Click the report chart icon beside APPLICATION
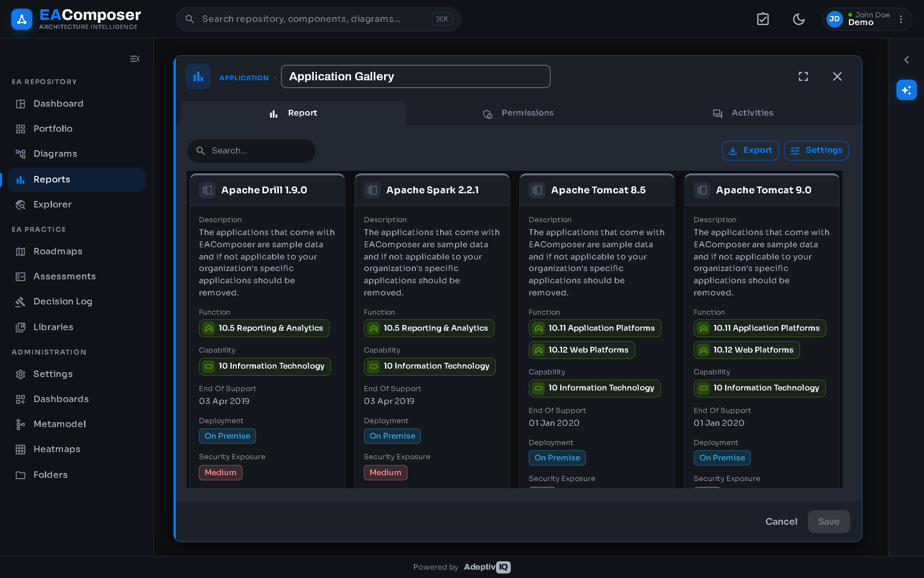Viewport: 924px width, 578px height. (x=198, y=76)
